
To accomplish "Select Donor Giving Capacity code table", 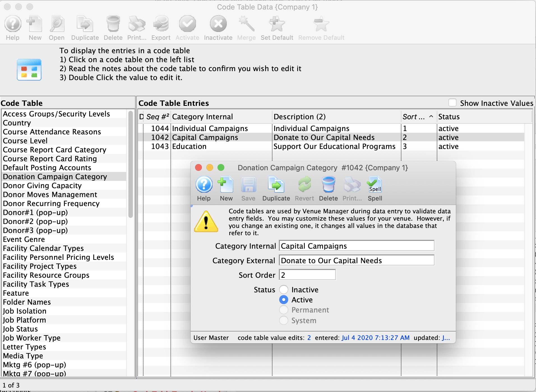I will tap(64, 186).
